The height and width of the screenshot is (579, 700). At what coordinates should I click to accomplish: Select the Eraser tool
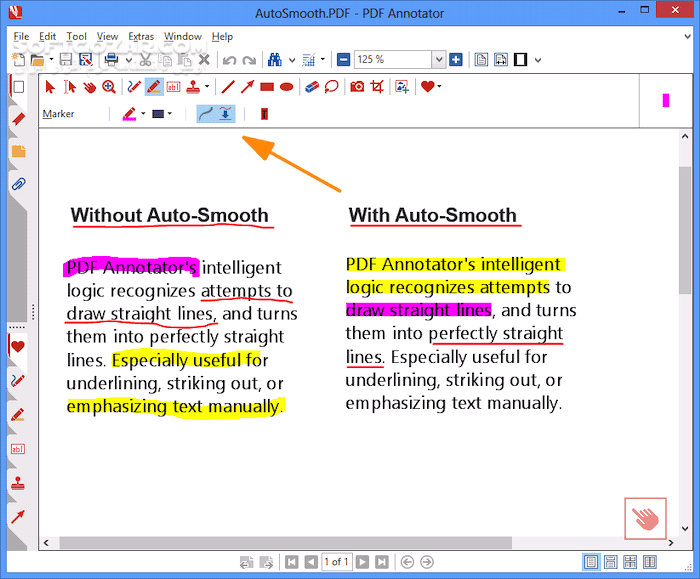tap(312, 87)
